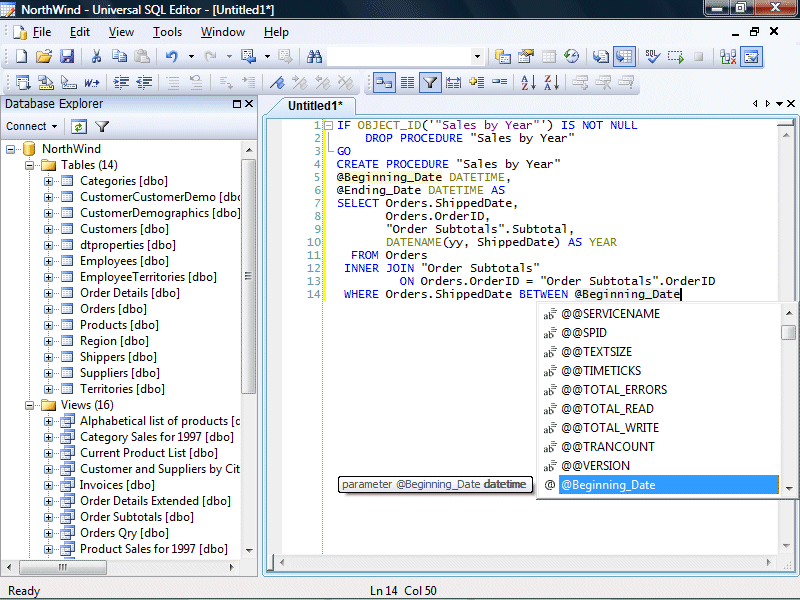Click the status bar line and column indicator
This screenshot has height=600, width=800.
403,591
